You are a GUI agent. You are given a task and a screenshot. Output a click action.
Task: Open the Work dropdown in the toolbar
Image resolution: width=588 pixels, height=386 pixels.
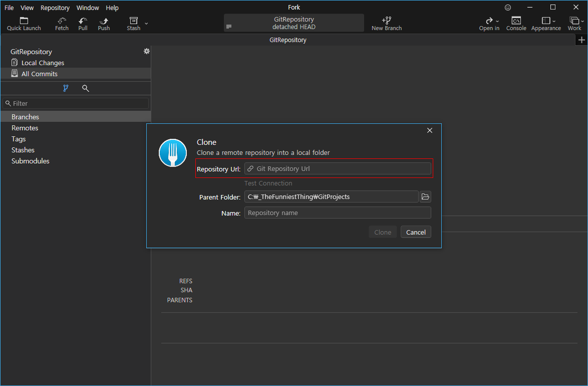575,24
